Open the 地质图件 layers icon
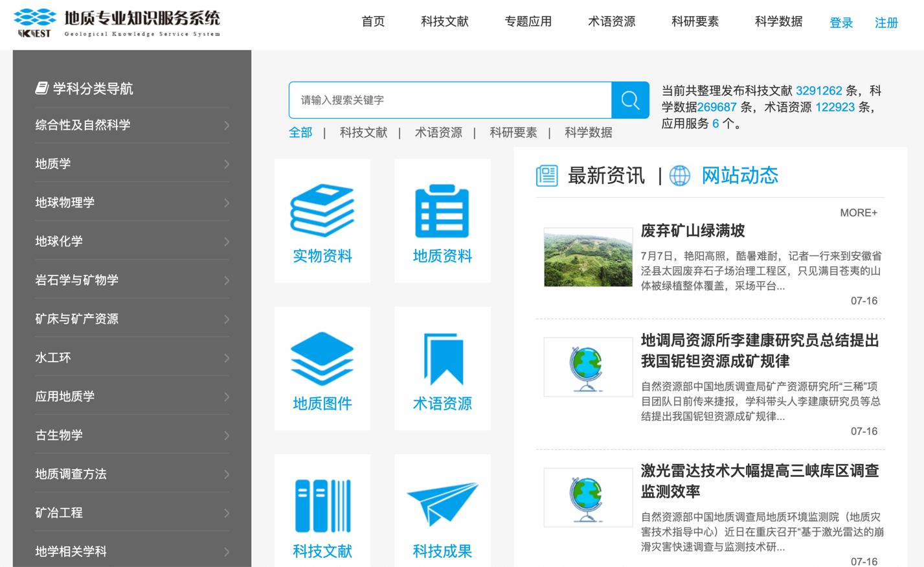The image size is (924, 567). click(x=322, y=358)
